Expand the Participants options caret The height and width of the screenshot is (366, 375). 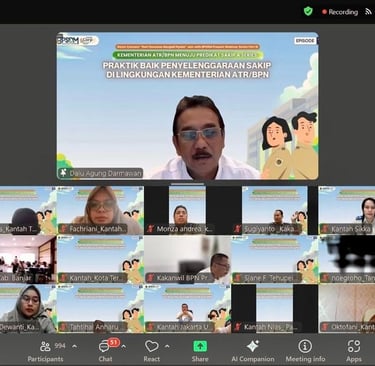click(75, 346)
